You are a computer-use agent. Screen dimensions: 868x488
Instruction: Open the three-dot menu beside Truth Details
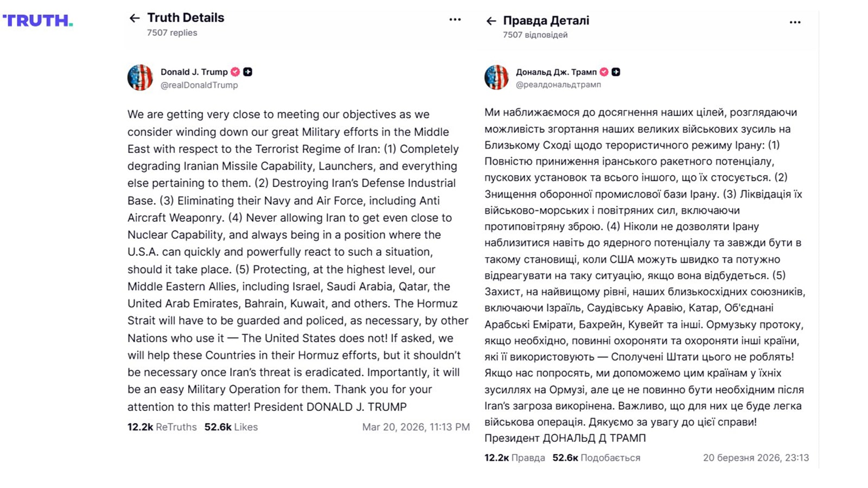(x=455, y=20)
